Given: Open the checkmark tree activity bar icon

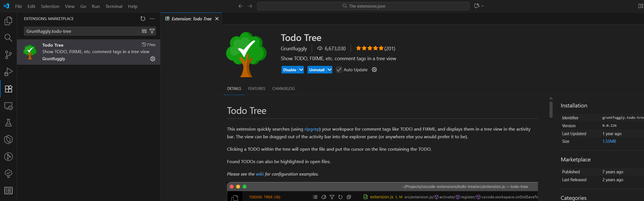Looking at the screenshot, I should coord(8,174).
